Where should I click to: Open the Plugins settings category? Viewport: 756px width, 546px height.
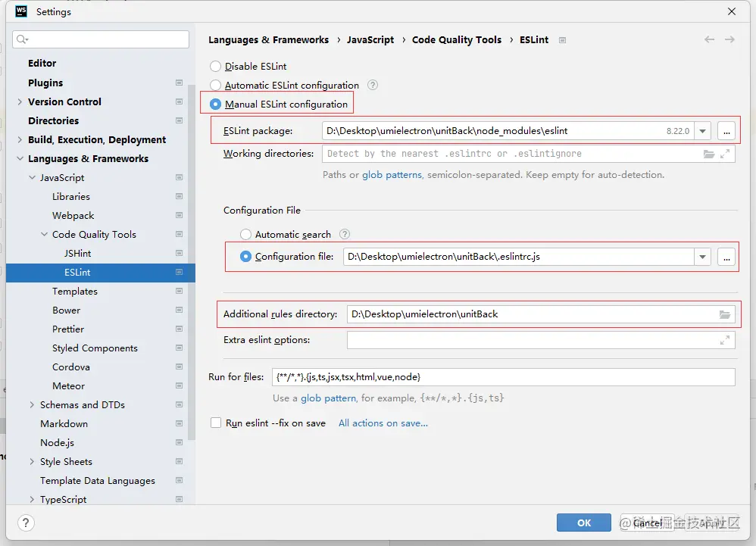tap(45, 83)
